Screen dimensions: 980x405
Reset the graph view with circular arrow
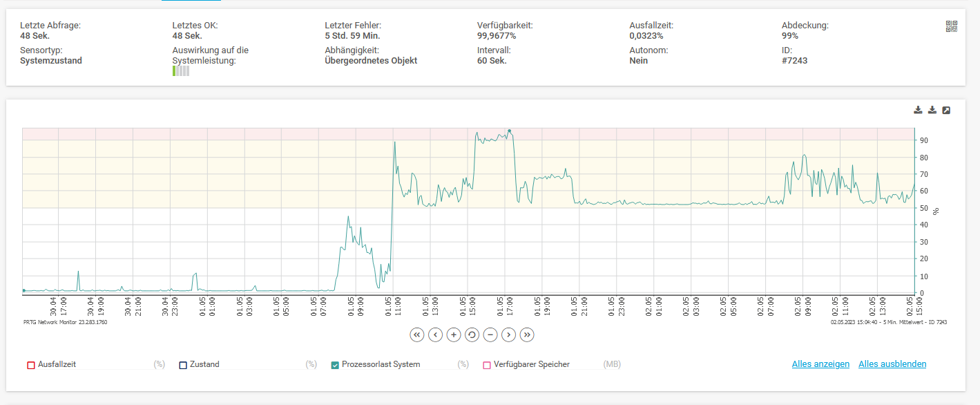pyautogui.click(x=472, y=335)
